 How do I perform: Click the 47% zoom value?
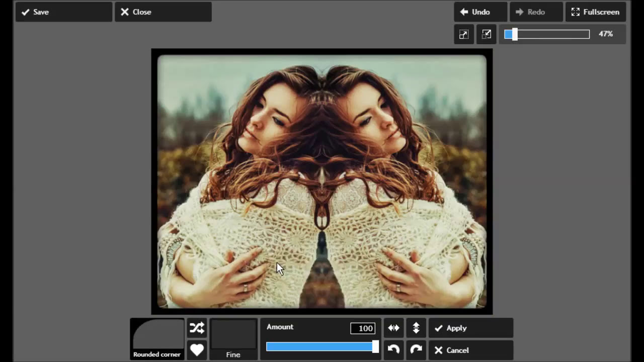point(606,34)
